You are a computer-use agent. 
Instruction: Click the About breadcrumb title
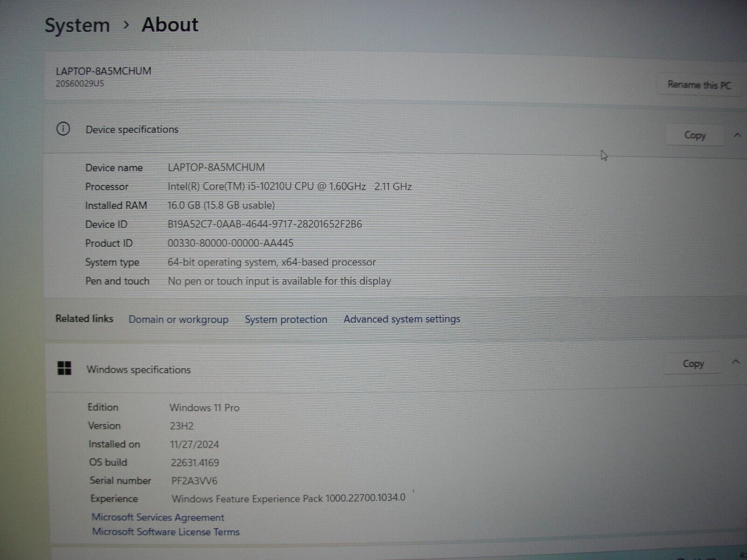tap(170, 24)
